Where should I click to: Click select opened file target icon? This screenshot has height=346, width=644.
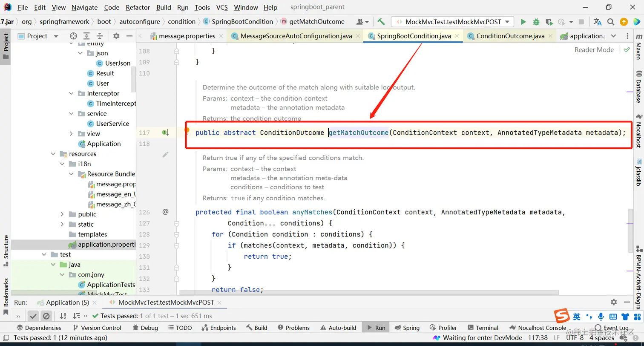[x=73, y=36]
